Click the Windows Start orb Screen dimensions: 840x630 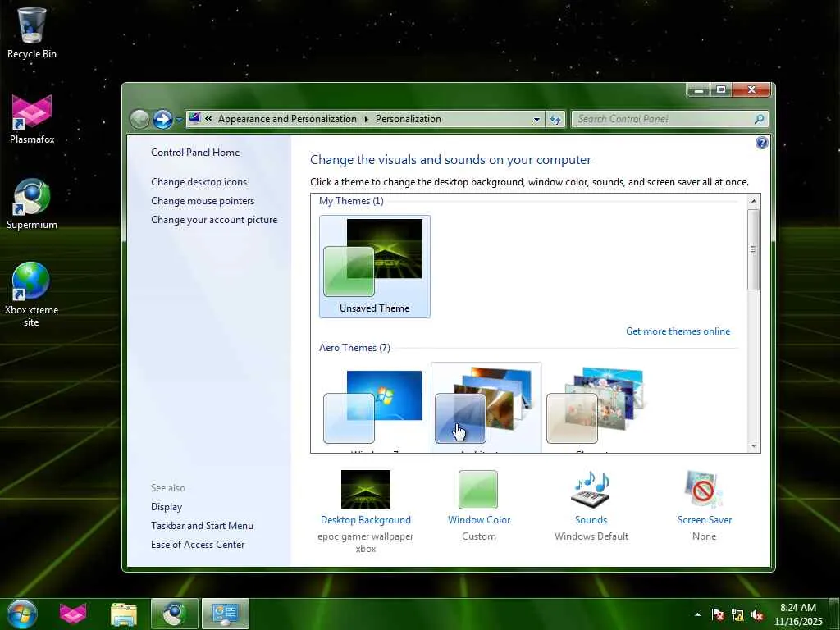22,614
